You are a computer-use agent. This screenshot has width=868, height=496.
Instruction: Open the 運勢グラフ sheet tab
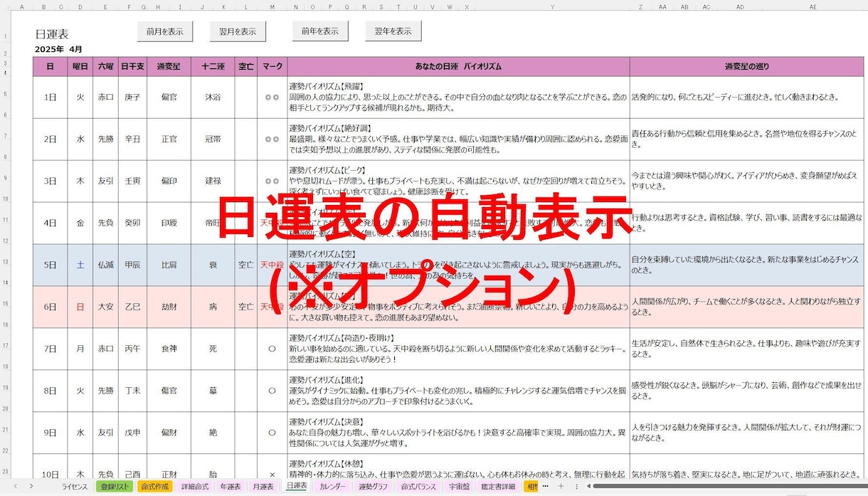point(374,487)
